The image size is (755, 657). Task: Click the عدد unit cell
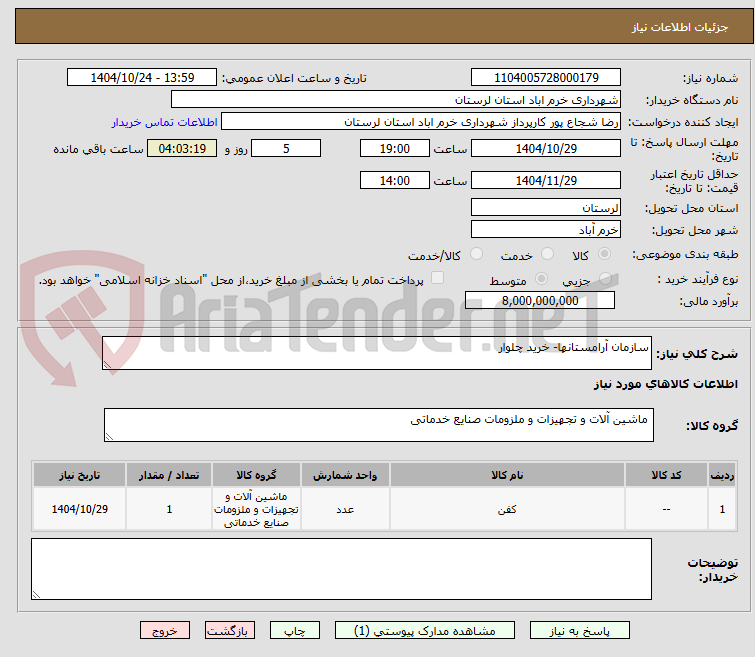click(x=345, y=510)
